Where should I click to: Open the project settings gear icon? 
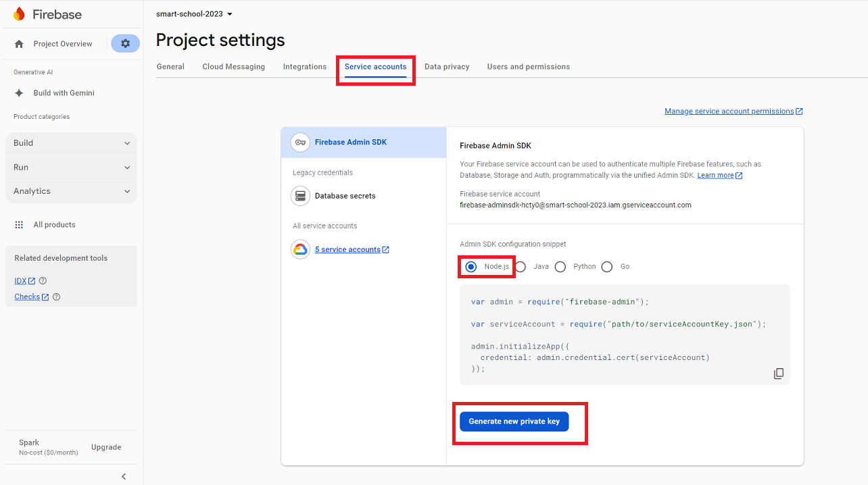point(125,43)
